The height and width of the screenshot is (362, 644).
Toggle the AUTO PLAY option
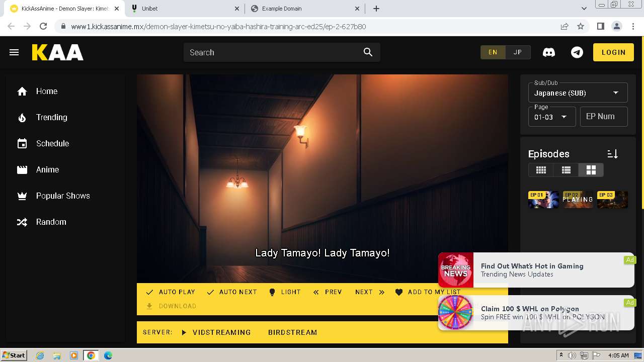click(170, 292)
